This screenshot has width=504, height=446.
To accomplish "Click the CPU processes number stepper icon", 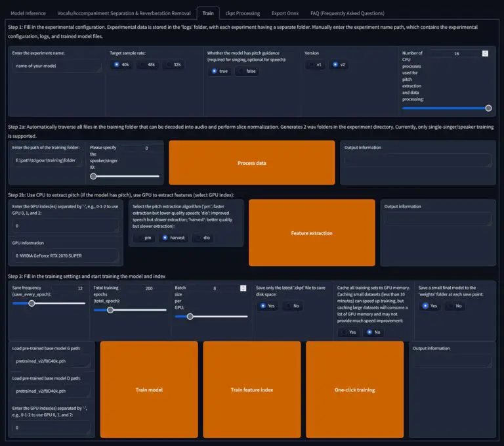I will point(485,53).
